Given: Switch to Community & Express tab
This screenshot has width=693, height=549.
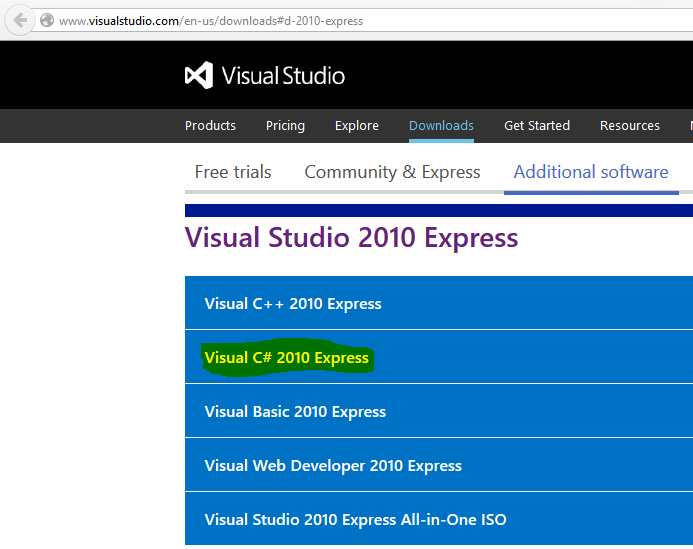Looking at the screenshot, I should 392,172.
